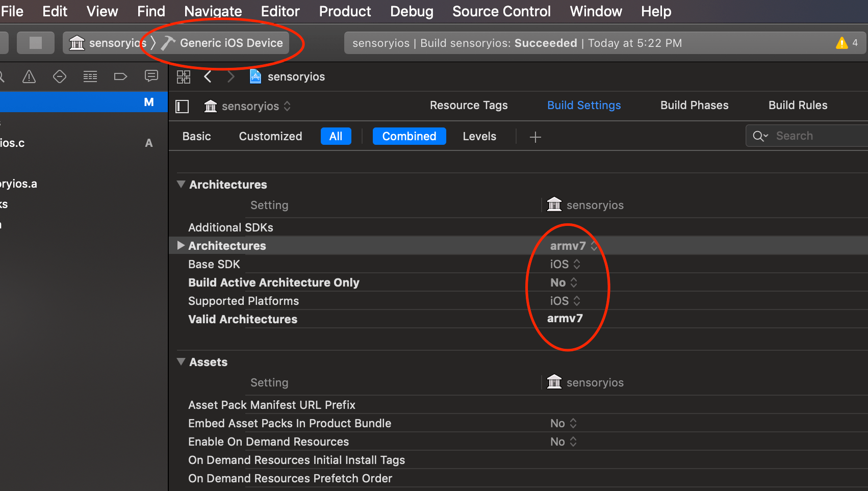Open the Editor menu

[x=280, y=11]
